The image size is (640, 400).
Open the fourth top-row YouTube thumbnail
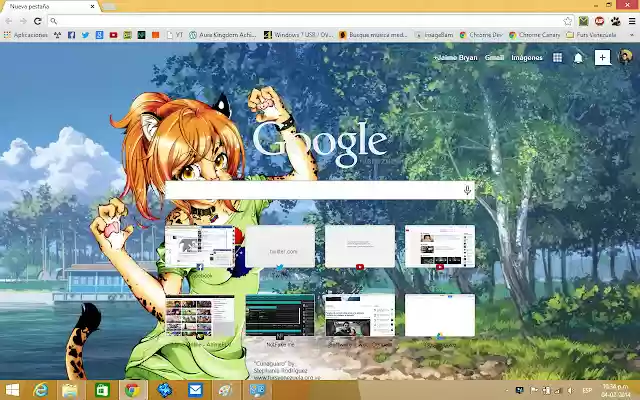click(440, 246)
